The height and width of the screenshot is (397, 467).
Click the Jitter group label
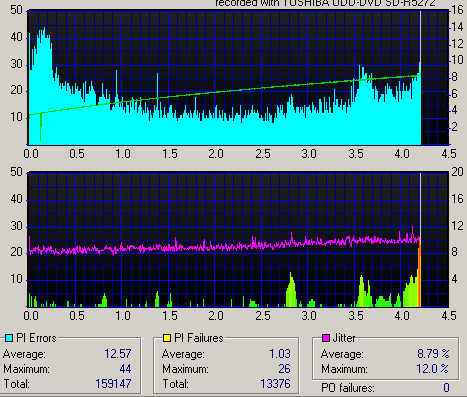click(x=344, y=338)
